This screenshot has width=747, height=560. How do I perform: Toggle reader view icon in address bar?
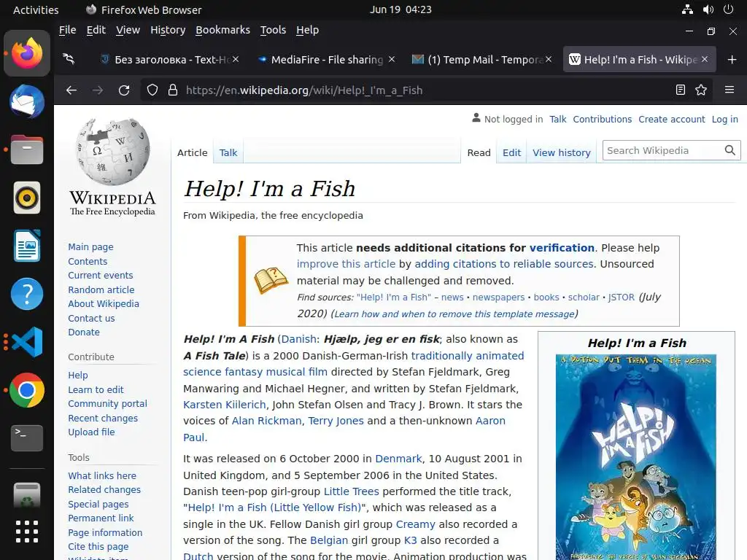tap(681, 90)
